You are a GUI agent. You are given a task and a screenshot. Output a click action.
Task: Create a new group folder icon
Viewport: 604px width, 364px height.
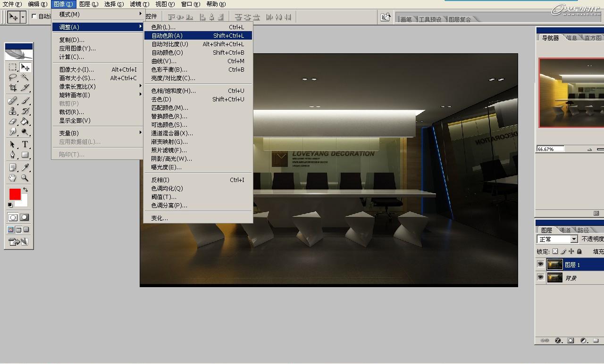596,340
